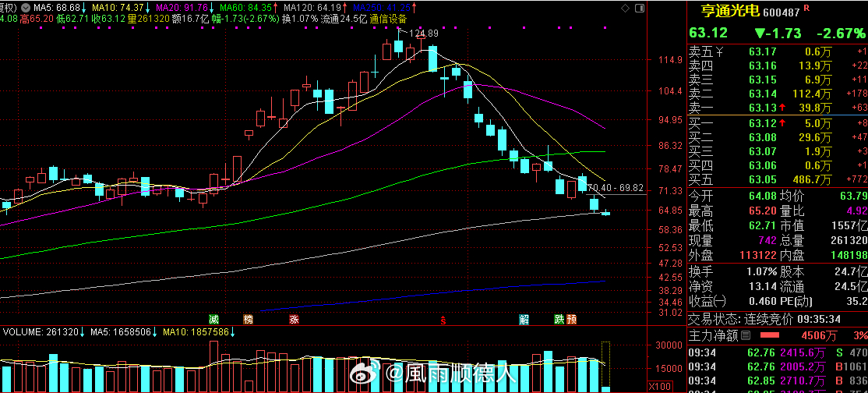Click the 外盘 value 113122
868x393 pixels.
pos(758,256)
